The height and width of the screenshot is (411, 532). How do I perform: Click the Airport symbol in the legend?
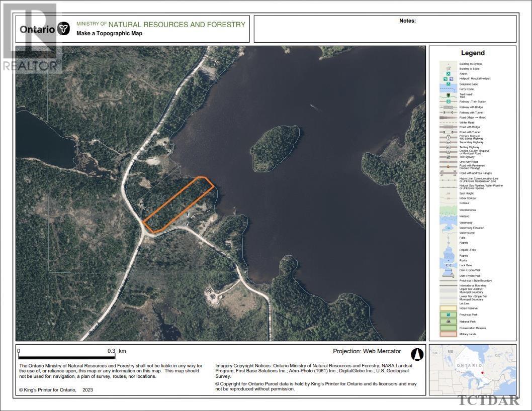coord(448,74)
